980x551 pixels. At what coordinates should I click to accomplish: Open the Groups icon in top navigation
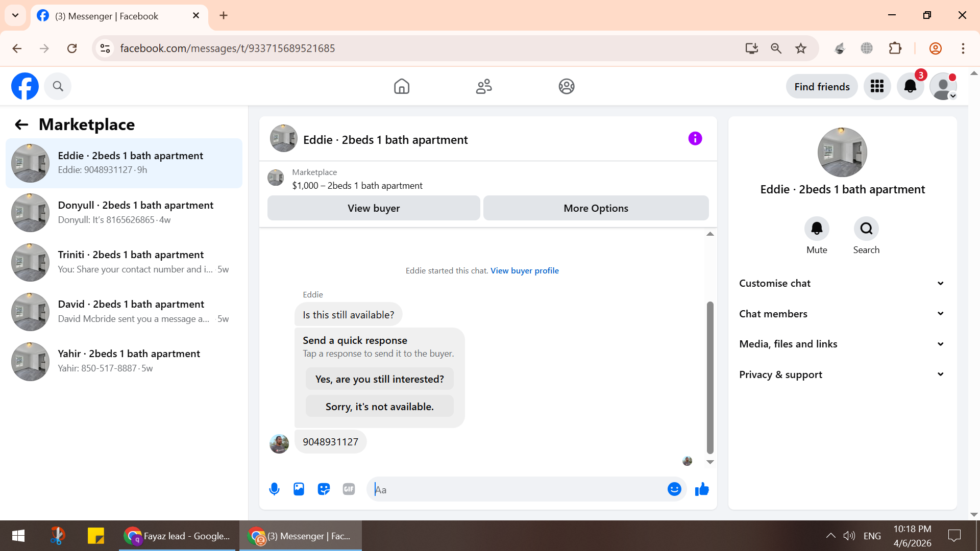point(567,86)
